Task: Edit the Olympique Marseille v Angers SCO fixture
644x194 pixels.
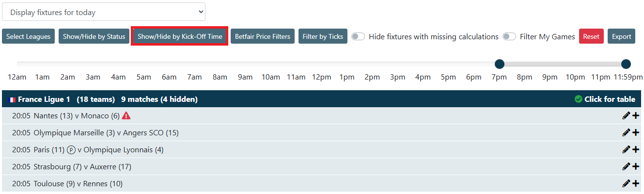Action: pos(626,132)
